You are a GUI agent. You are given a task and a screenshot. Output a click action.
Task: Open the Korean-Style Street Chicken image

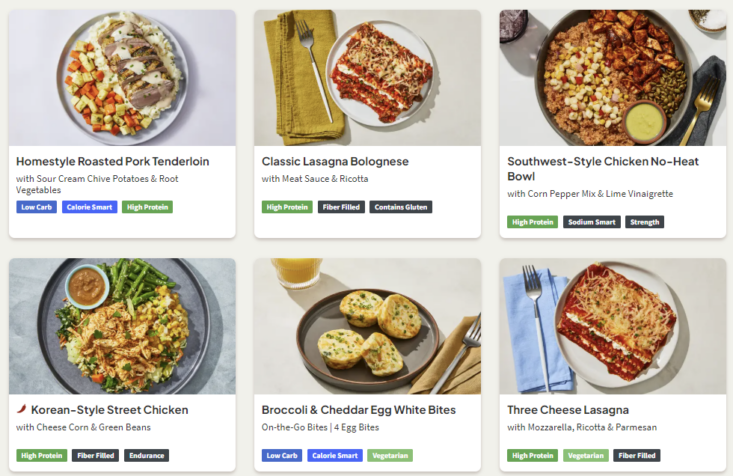[122, 326]
